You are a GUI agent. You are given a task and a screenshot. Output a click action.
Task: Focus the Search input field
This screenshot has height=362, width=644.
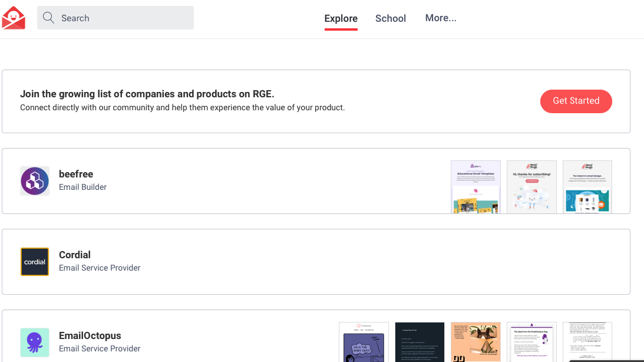124,18
